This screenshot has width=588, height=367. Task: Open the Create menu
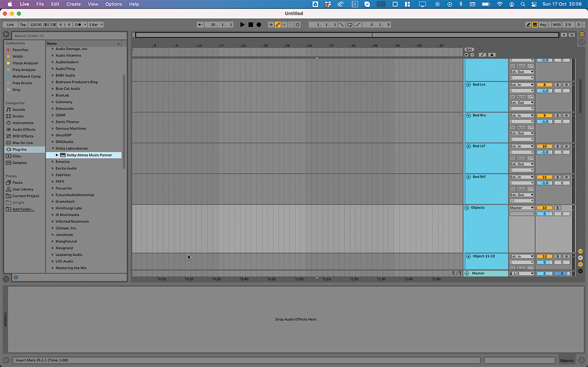point(73,4)
